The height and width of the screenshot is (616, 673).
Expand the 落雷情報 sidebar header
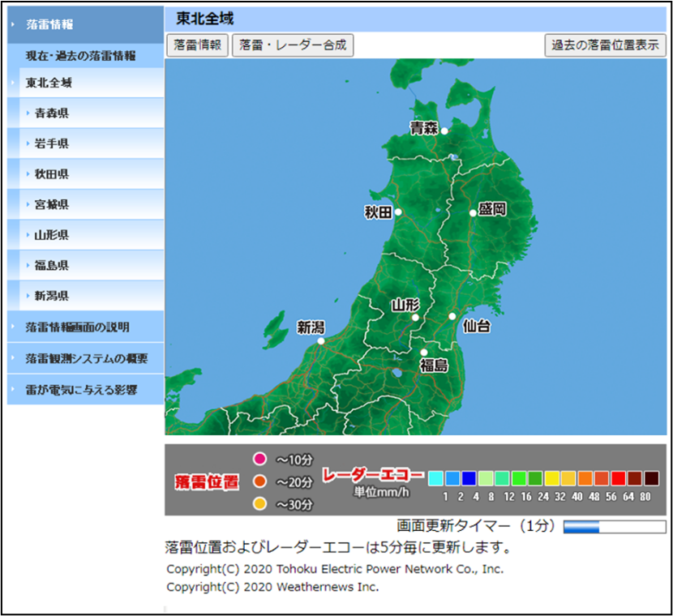[84, 24]
